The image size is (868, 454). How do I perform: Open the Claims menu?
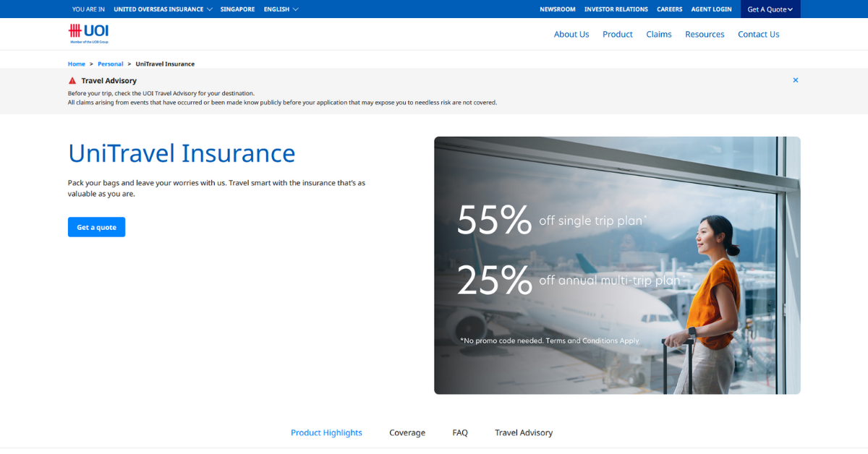pyautogui.click(x=659, y=34)
